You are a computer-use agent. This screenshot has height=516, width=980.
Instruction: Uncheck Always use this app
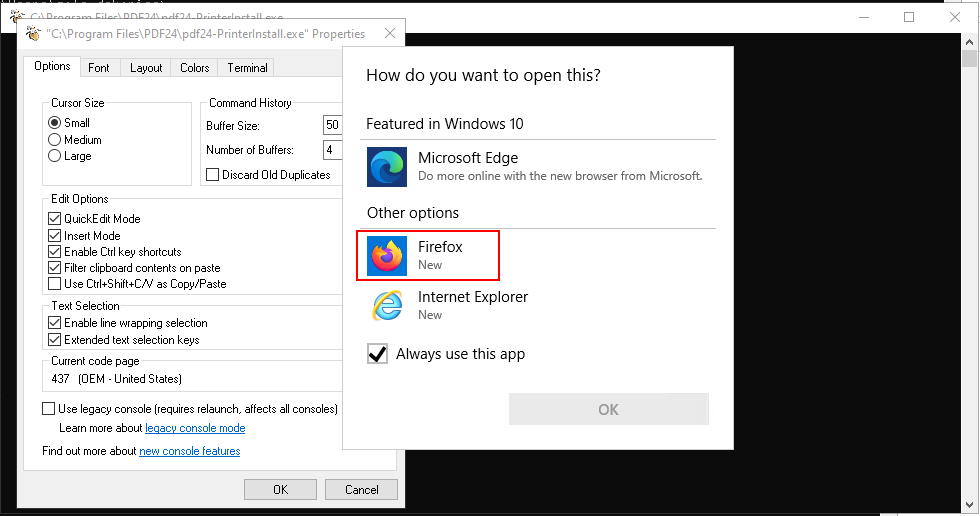point(378,354)
